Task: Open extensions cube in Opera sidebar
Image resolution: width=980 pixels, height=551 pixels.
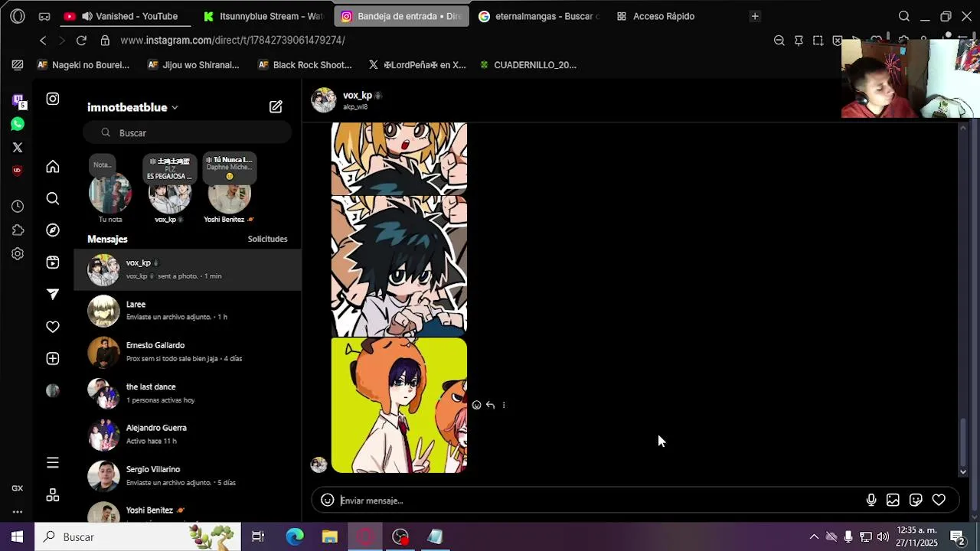Action: coord(18,230)
